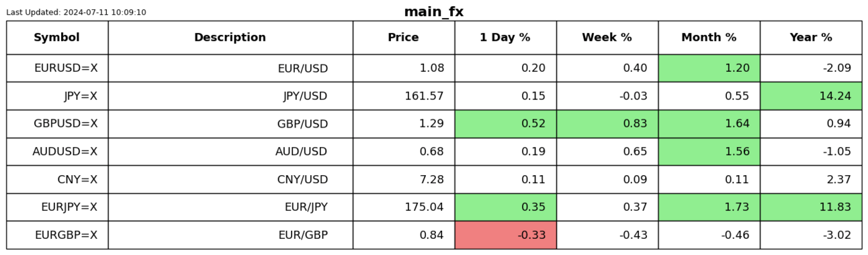
Task: Select the EURGBP=X symbol cell
Action: 57,235
